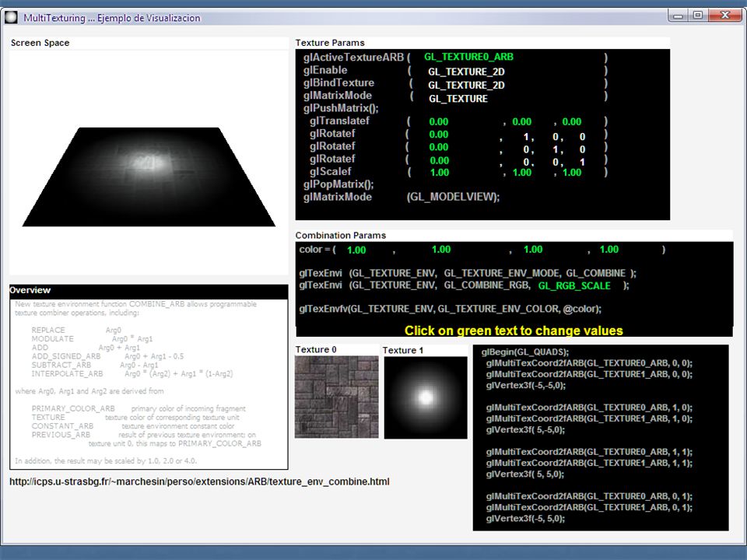
Task: Close the MultiTexturing window
Action: click(725, 16)
